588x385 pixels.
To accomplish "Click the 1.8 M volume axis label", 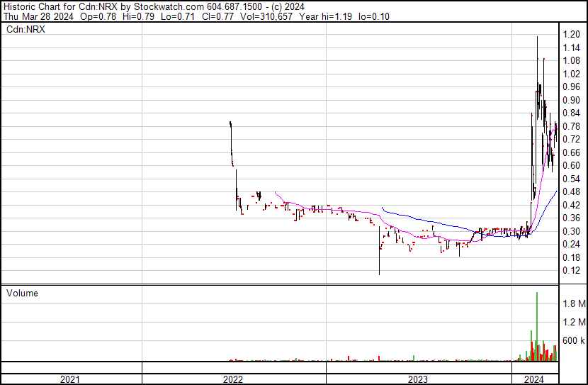I will [573, 303].
